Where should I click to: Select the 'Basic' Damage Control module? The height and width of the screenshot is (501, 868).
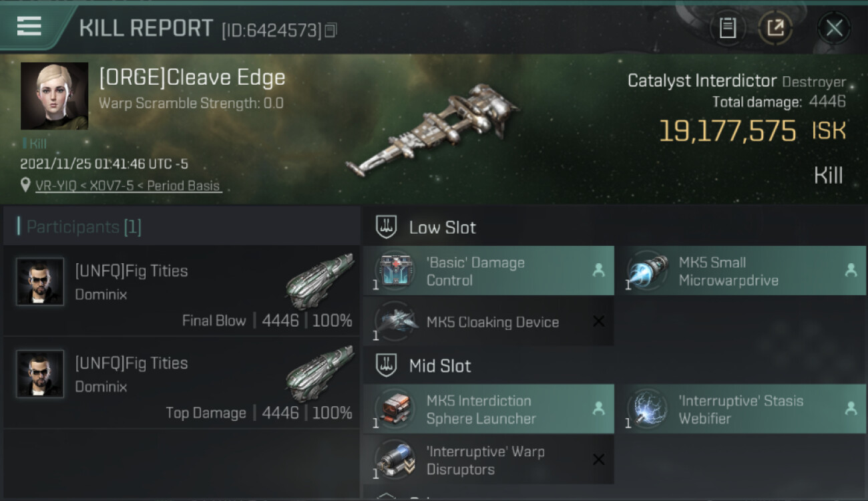pyautogui.click(x=488, y=271)
